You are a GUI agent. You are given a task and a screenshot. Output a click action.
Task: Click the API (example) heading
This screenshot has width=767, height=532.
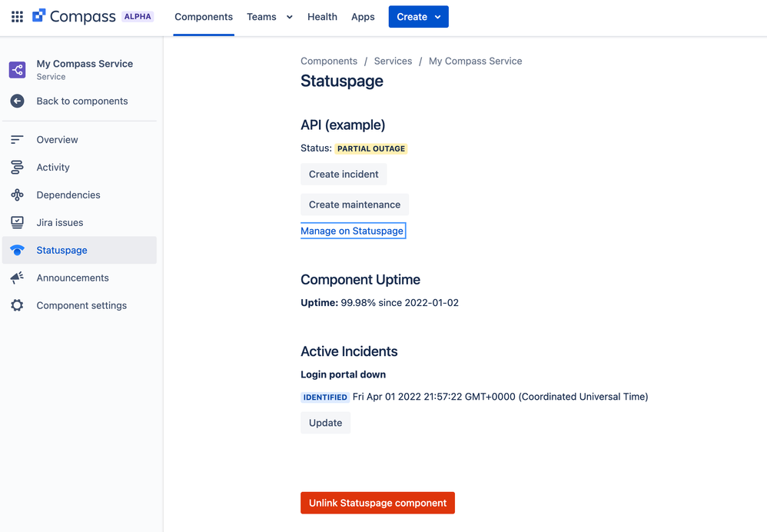tap(343, 125)
